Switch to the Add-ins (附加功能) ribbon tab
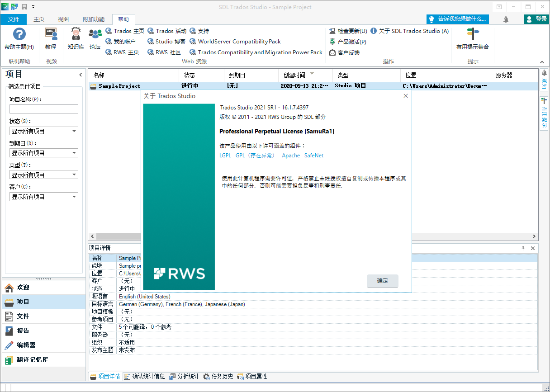Image resolution: width=550 pixels, height=392 pixels. [93, 19]
